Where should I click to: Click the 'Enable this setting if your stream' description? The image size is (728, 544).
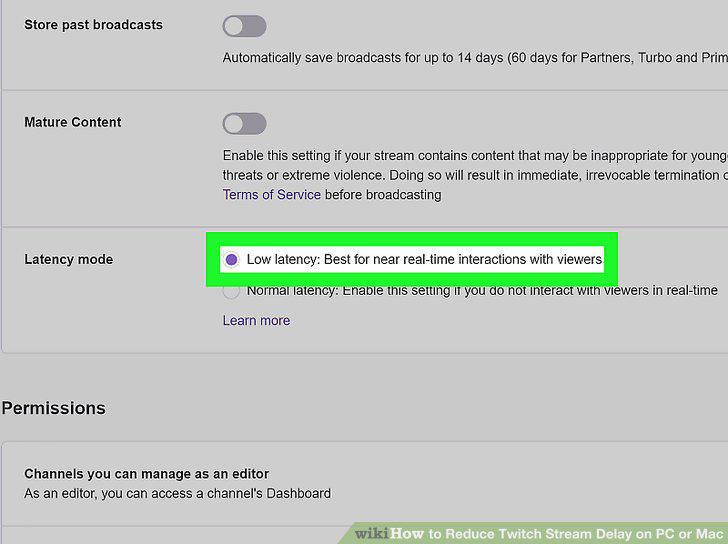coord(475,175)
